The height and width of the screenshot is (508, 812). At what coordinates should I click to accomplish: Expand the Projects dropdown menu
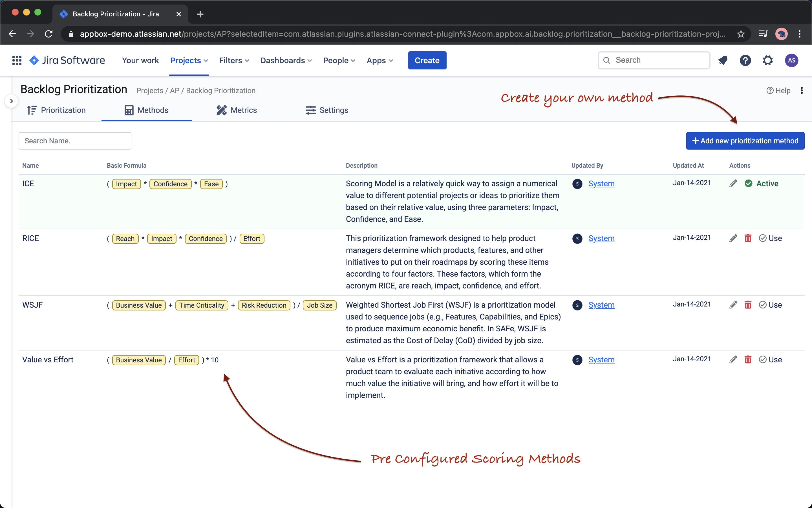[x=189, y=60]
